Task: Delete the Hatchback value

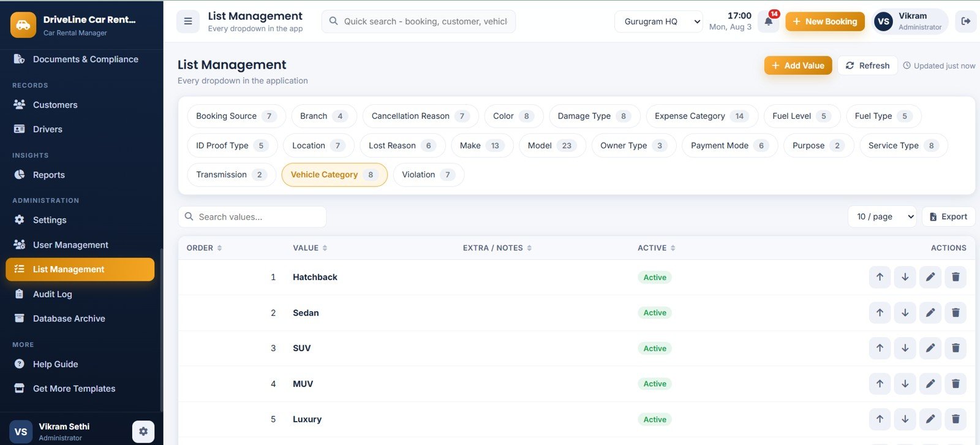Action: [956, 277]
